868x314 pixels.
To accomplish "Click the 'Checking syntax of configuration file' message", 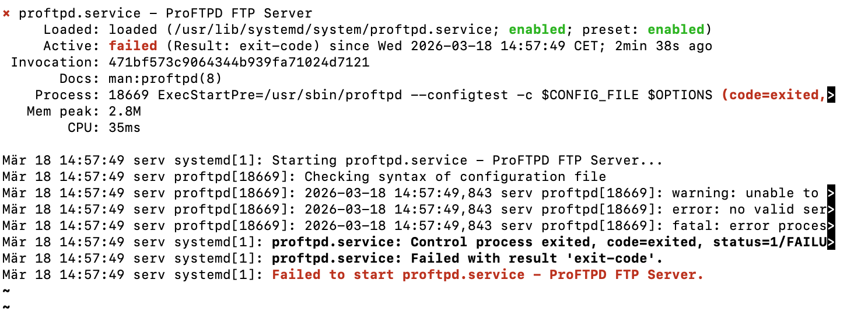I will (x=455, y=177).
